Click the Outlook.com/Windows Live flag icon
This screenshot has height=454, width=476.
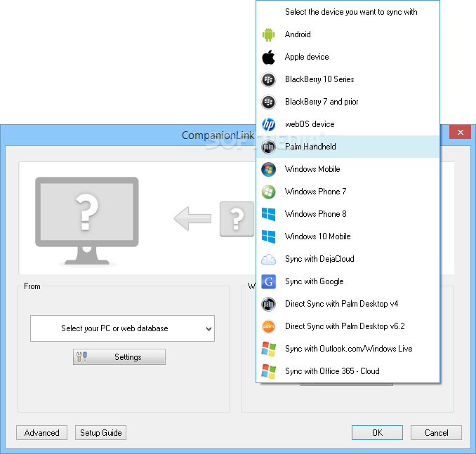[x=268, y=349]
